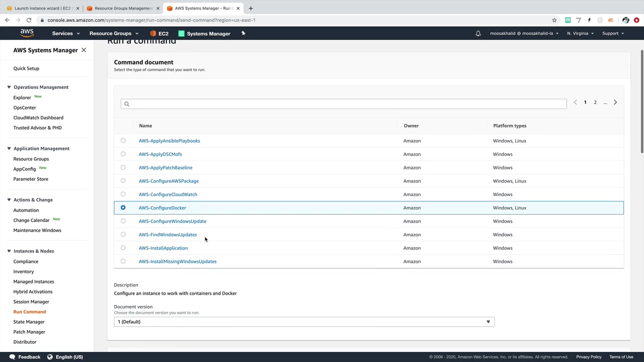644x362 pixels.
Task: Click the pin shortcuts icon in navbar
Action: [243, 34]
